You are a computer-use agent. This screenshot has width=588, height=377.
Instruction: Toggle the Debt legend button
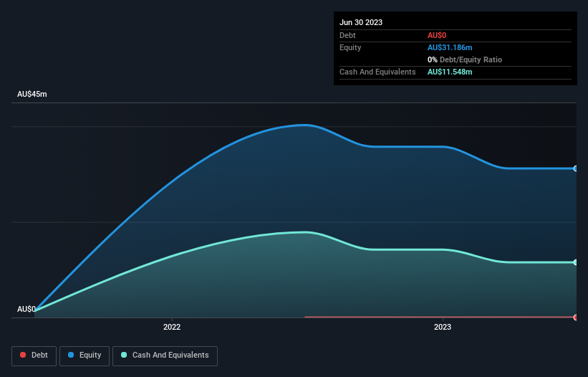(34, 355)
